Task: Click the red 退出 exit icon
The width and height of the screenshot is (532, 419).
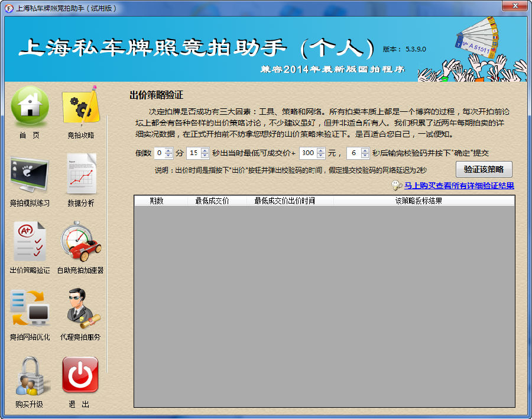Action: 80,375
